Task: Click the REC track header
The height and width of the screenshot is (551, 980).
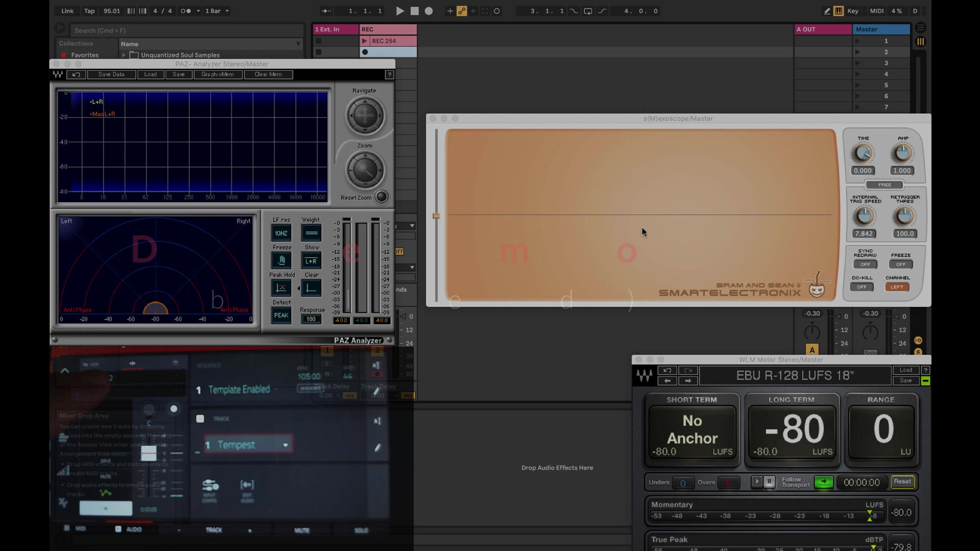Action: (388, 29)
